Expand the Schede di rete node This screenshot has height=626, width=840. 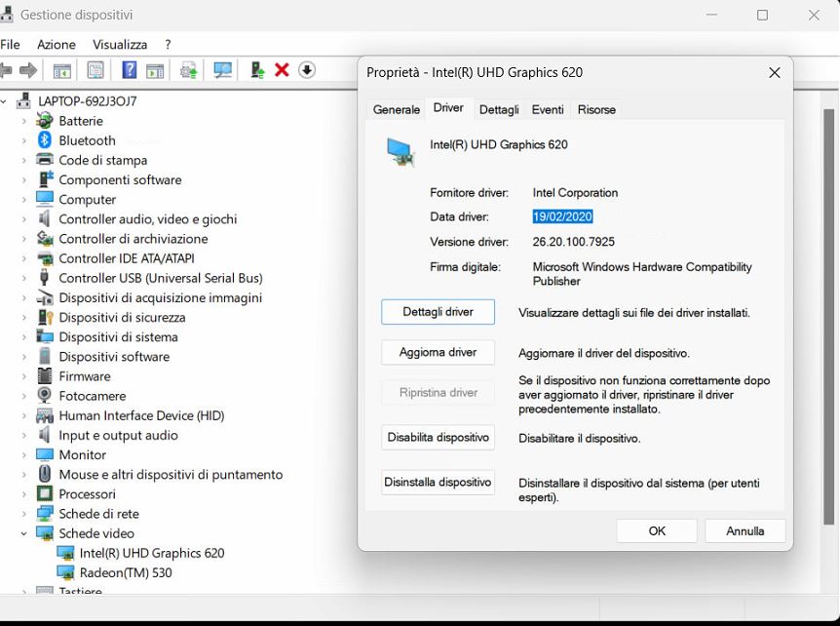(24, 514)
